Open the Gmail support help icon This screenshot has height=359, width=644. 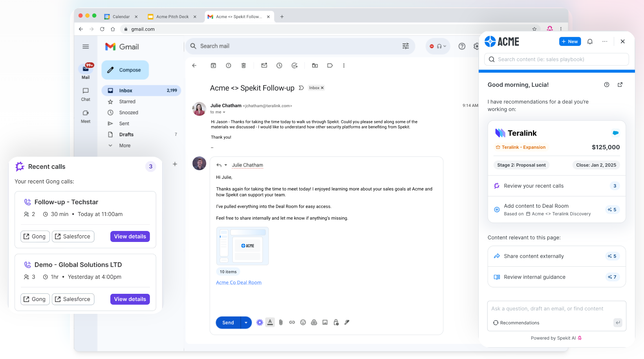(462, 46)
